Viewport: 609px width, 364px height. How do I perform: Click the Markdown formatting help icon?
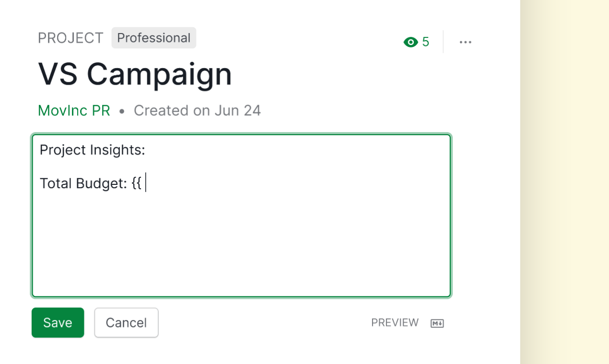(x=437, y=323)
